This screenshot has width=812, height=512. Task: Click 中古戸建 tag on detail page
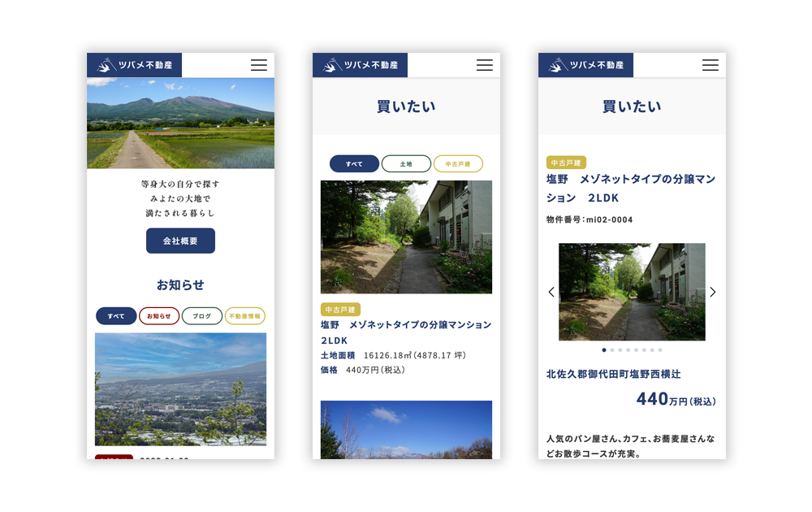point(567,163)
